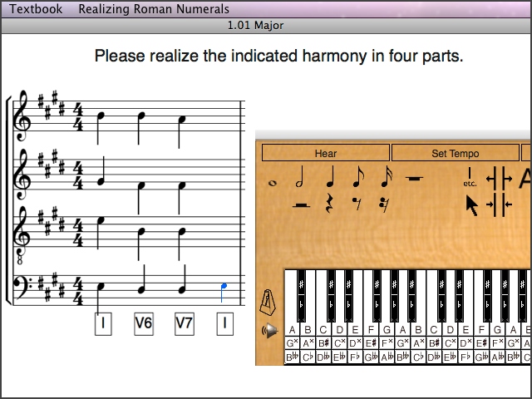Activate the arrow pointer tool
The width and height of the screenshot is (532, 399).
tap(471, 204)
